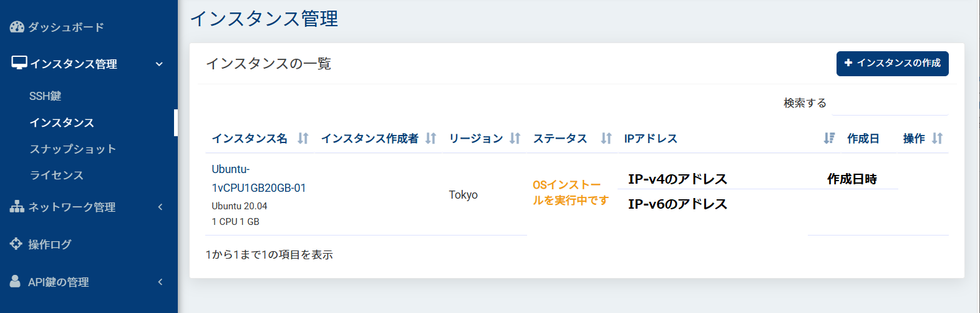Viewport: 980px width, 313px height.
Task: Open the Ubuntu-1vCPU1GB20GB-01 instance
Action: click(258, 179)
